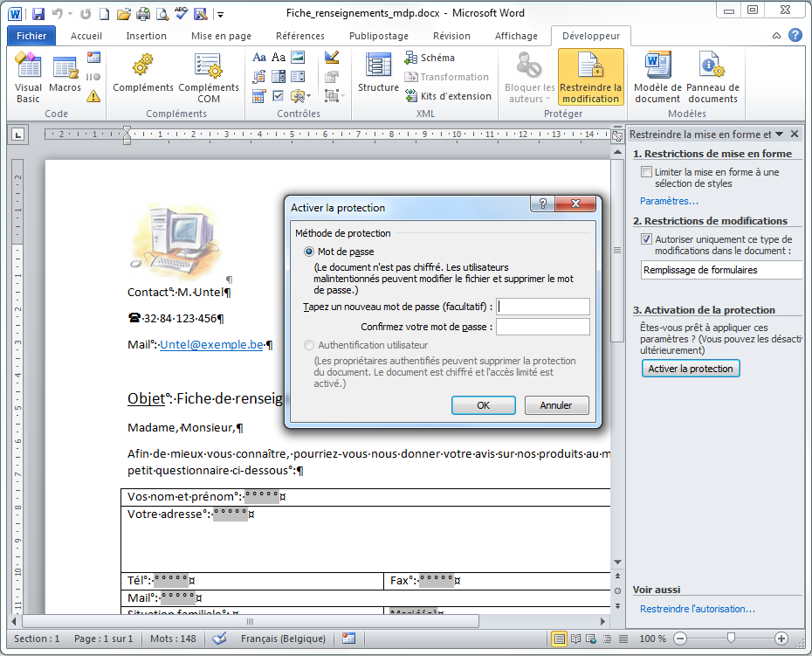This screenshot has width=812, height=656.
Task: Minimize the ribbon with the caret arrow
Action: point(776,36)
